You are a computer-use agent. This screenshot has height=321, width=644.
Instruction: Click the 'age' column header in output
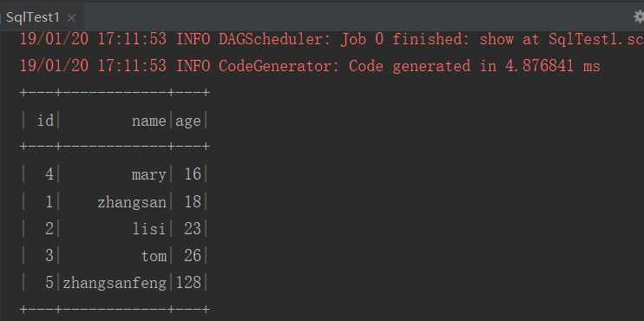click(188, 122)
